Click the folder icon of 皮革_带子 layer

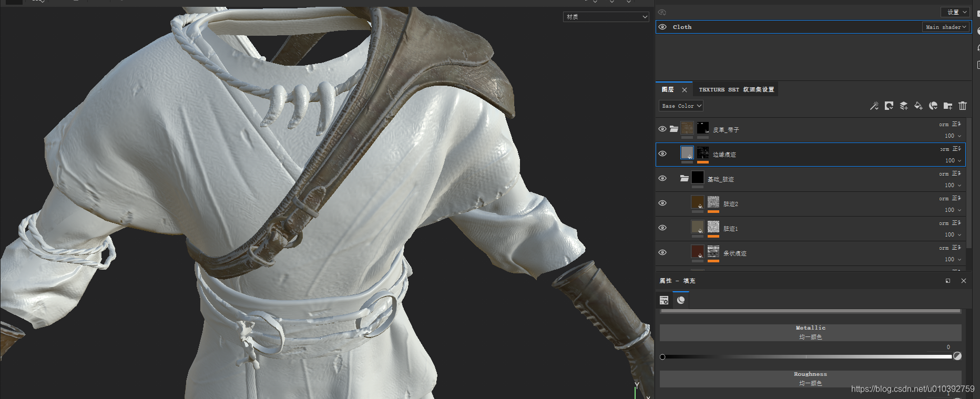[673, 129]
